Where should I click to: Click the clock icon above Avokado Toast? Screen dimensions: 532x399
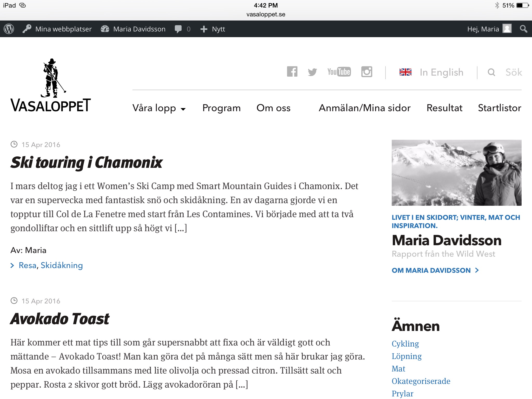click(x=14, y=301)
